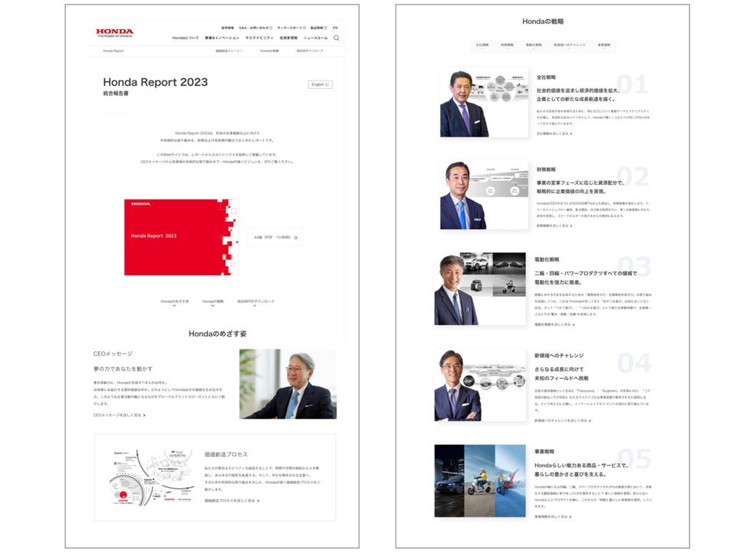The image size is (756, 552).
Task: Open 採用情報 link in top utility bar
Action: tap(228, 28)
